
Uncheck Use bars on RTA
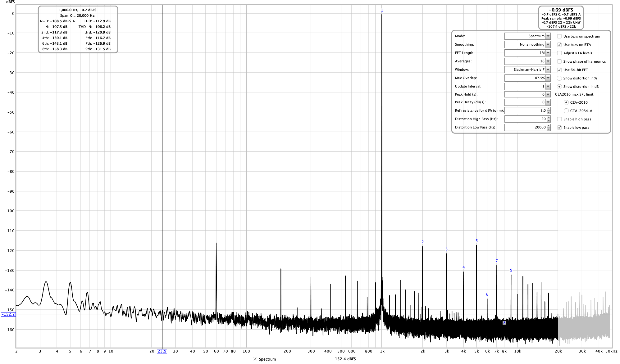coord(559,45)
